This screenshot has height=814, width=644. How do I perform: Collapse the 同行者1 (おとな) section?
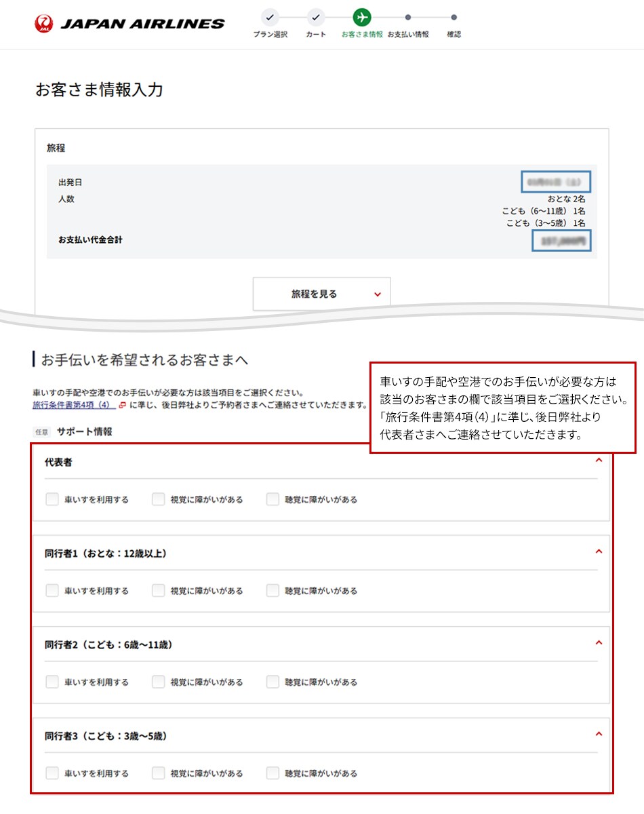598,552
